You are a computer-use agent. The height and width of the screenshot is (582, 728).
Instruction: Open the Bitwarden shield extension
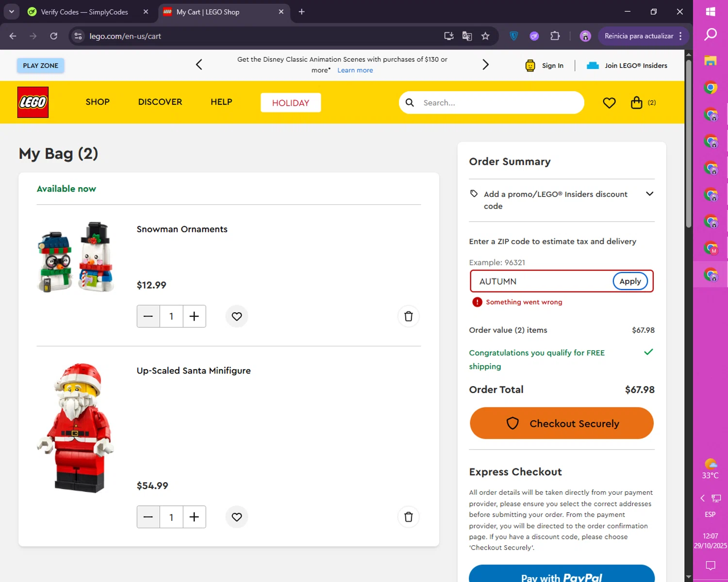point(514,36)
